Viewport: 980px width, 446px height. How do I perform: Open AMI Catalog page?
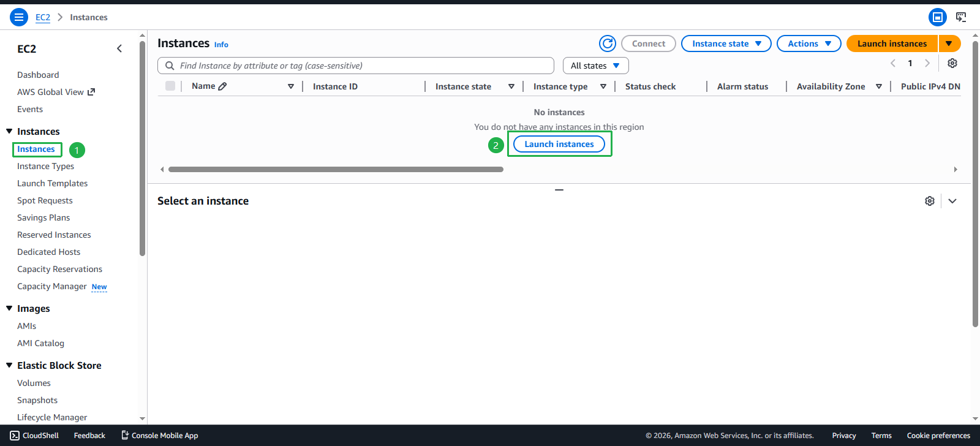tap(40, 343)
